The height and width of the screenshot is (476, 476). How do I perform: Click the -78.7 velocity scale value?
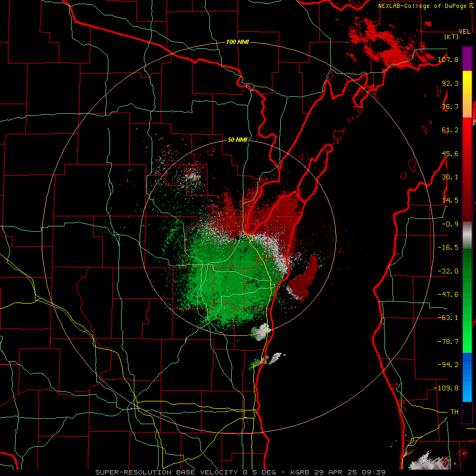click(448, 342)
